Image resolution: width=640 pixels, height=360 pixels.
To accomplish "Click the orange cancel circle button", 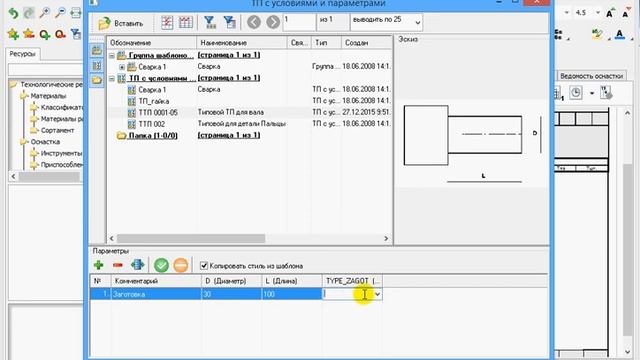I will [180, 265].
